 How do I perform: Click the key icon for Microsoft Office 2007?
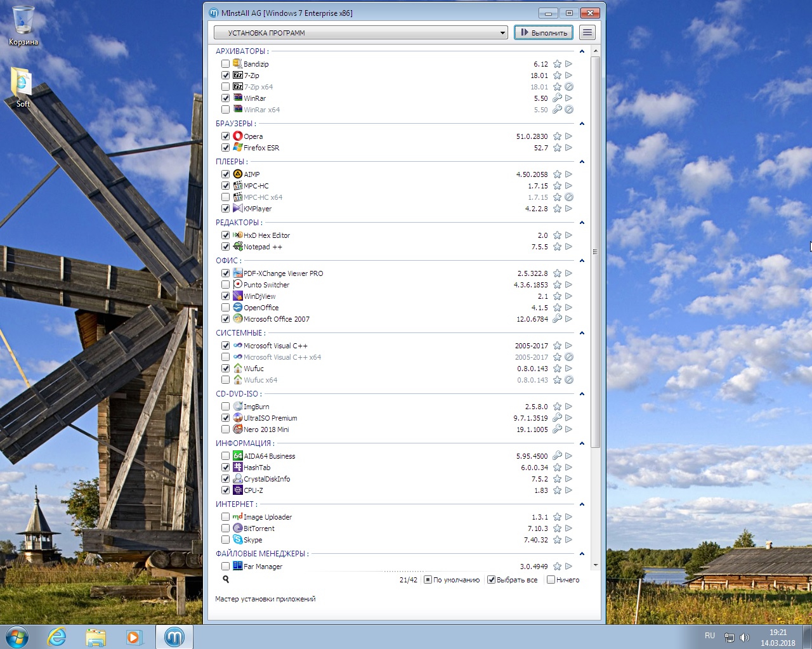(x=557, y=319)
